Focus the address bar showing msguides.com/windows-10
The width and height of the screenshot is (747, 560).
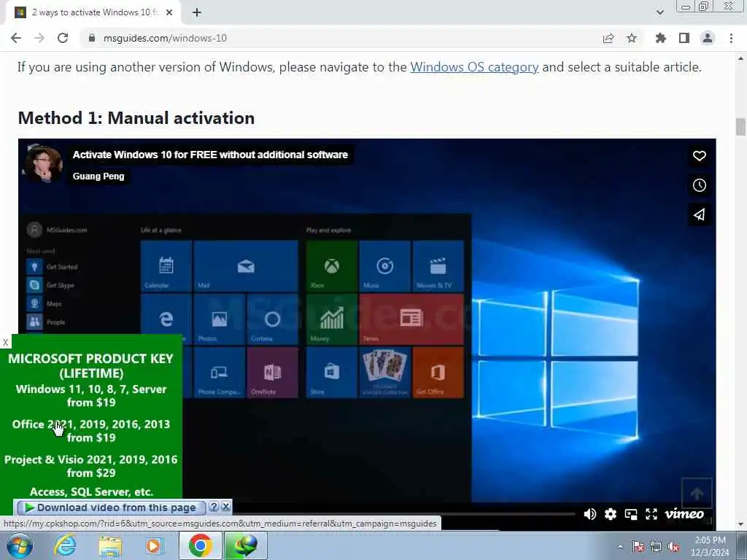point(333,38)
